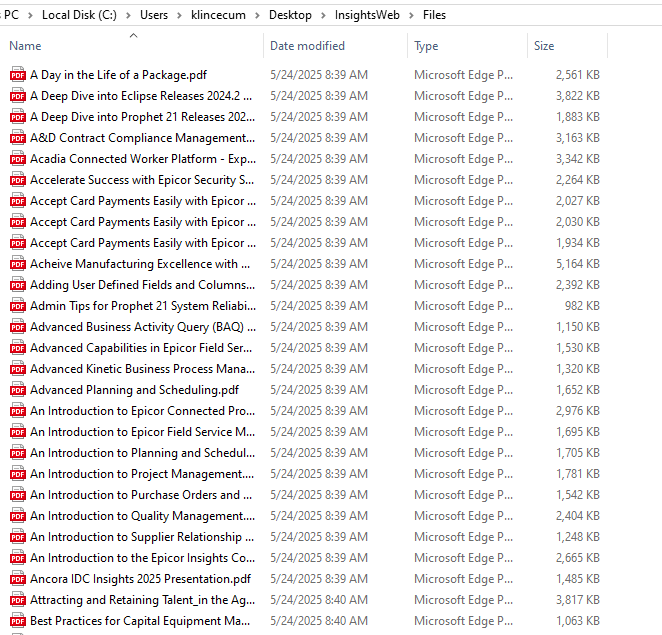Expand chevron after Desktop in address bar
Screen dimensions: 662x635
(x=323, y=16)
